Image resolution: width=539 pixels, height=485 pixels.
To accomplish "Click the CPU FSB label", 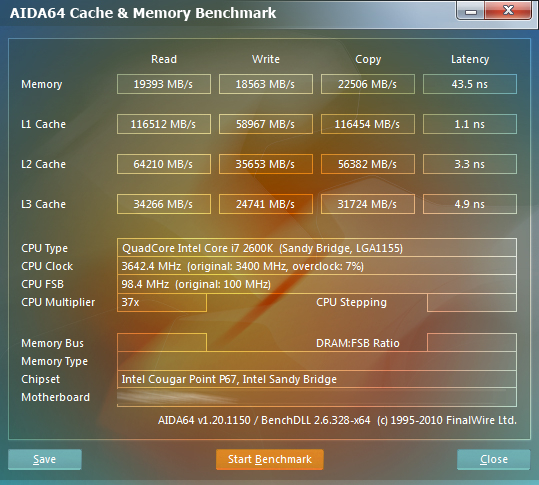I will pyautogui.click(x=42, y=284).
